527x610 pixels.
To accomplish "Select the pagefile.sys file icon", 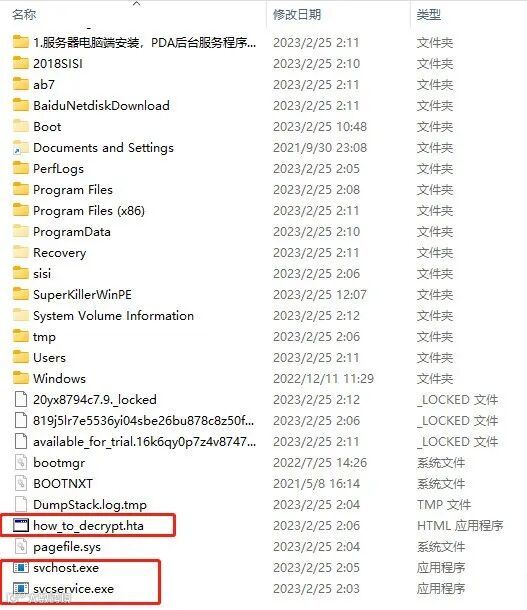I will coord(21,546).
